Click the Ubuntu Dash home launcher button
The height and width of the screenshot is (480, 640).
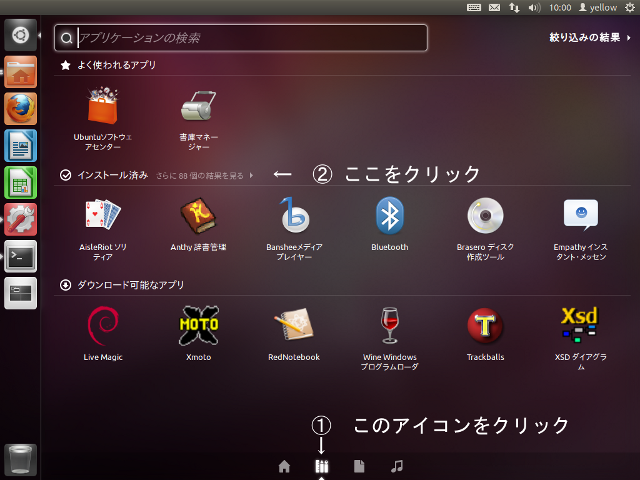[x=20, y=35]
